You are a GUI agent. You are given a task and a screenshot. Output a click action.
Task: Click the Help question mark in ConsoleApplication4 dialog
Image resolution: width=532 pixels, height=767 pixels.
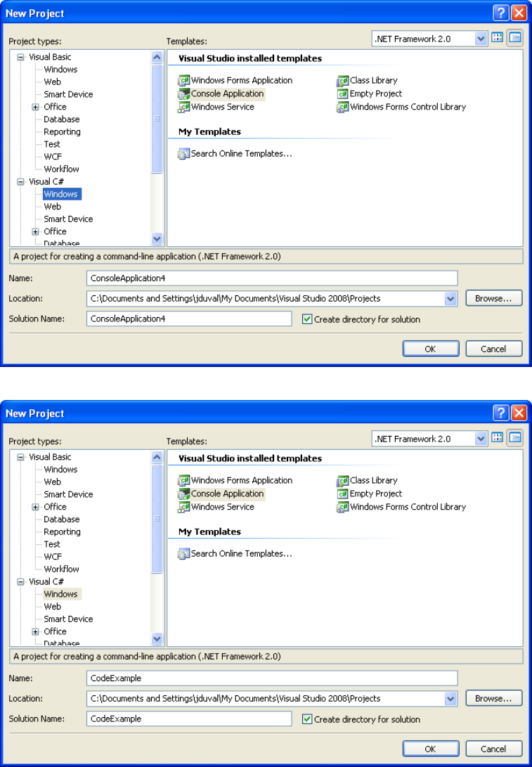pyautogui.click(x=500, y=13)
